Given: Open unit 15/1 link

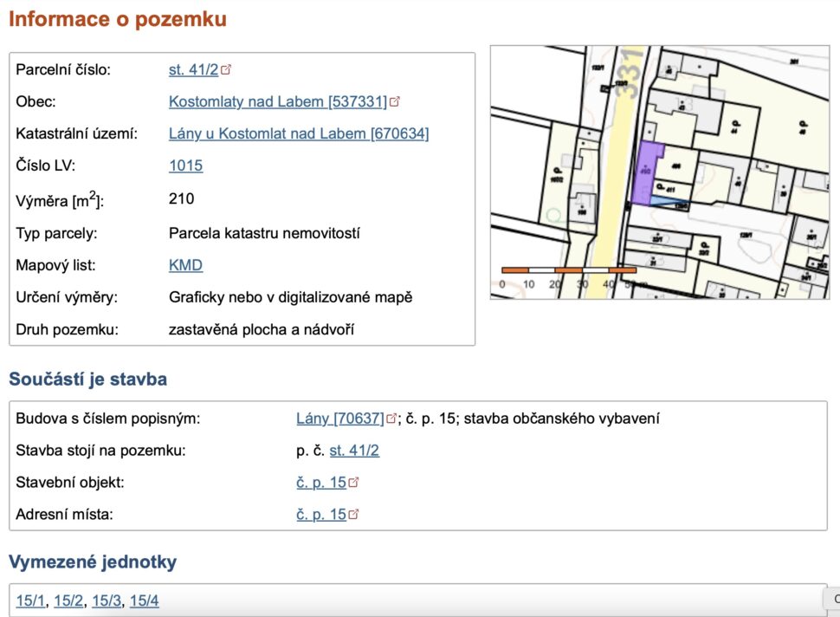Looking at the screenshot, I should pos(30,601).
